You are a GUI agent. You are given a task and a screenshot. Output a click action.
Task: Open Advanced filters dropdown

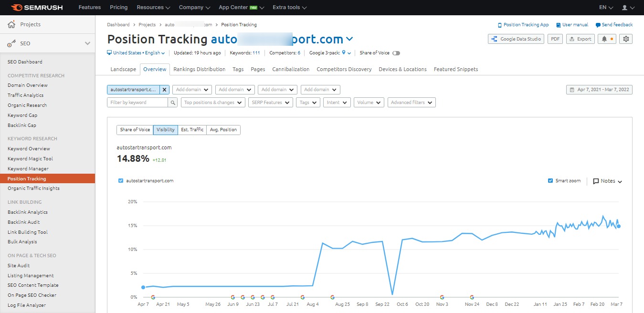tap(412, 103)
